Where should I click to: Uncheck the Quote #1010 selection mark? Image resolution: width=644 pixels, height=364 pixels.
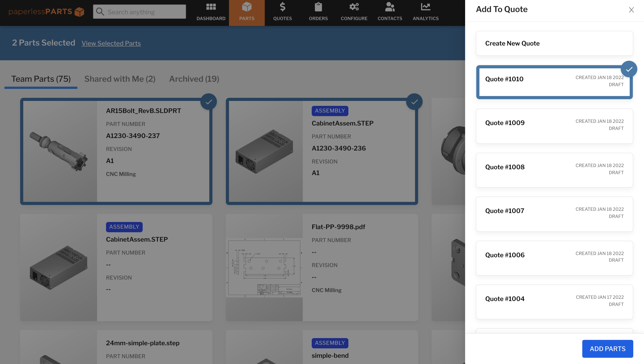[629, 69]
